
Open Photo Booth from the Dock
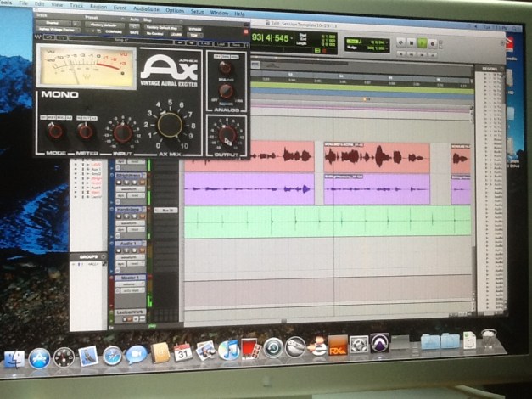tap(251, 349)
